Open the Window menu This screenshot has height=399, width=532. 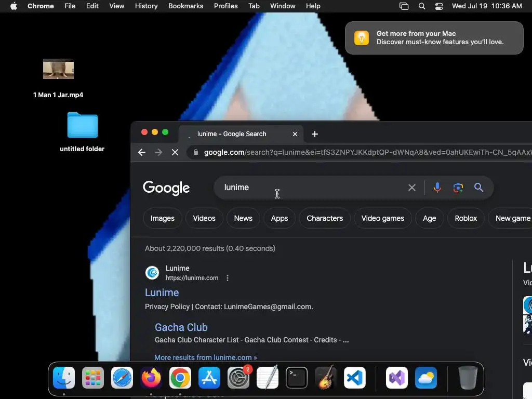tap(283, 6)
